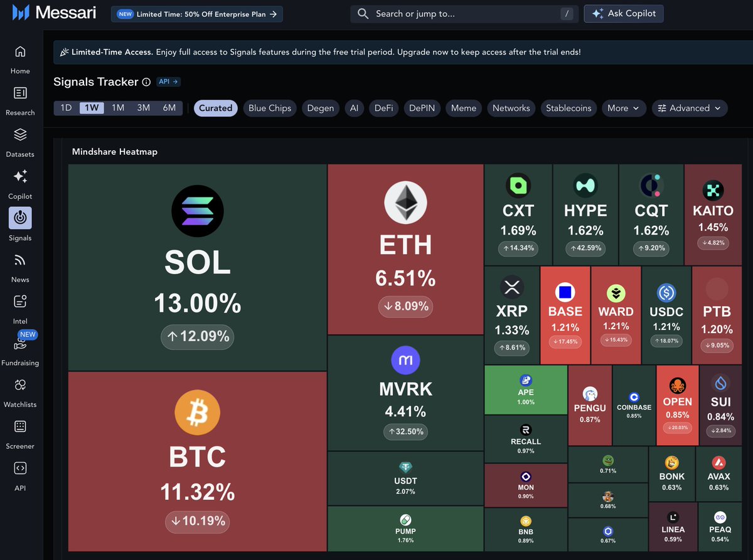Click the COINBASE heatmap icon
Image resolution: width=753 pixels, height=560 pixels.
tap(634, 396)
